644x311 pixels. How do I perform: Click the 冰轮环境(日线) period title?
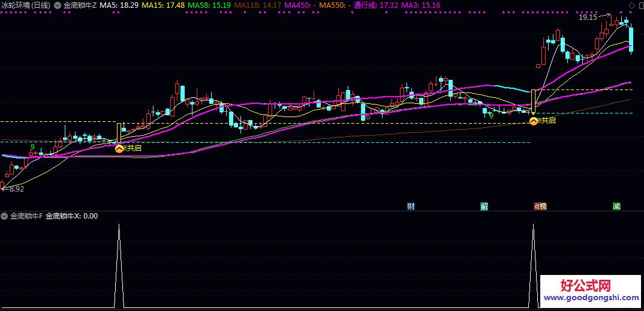coord(26,5)
